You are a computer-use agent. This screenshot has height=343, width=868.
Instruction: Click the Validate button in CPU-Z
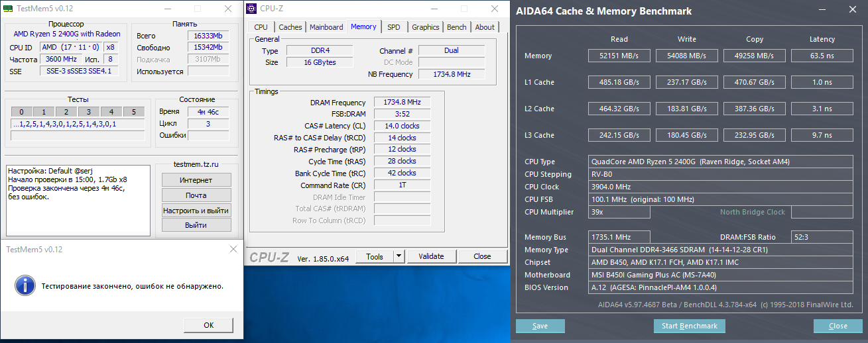point(431,256)
